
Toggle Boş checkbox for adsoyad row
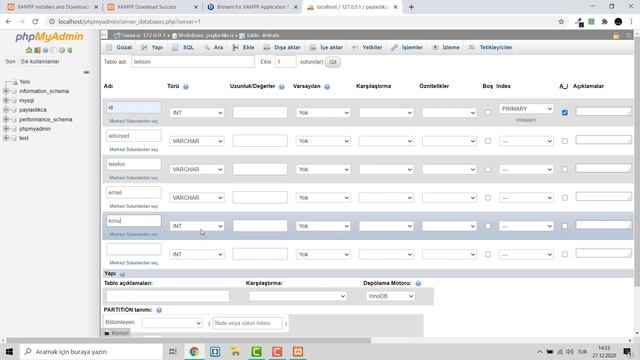tap(488, 141)
